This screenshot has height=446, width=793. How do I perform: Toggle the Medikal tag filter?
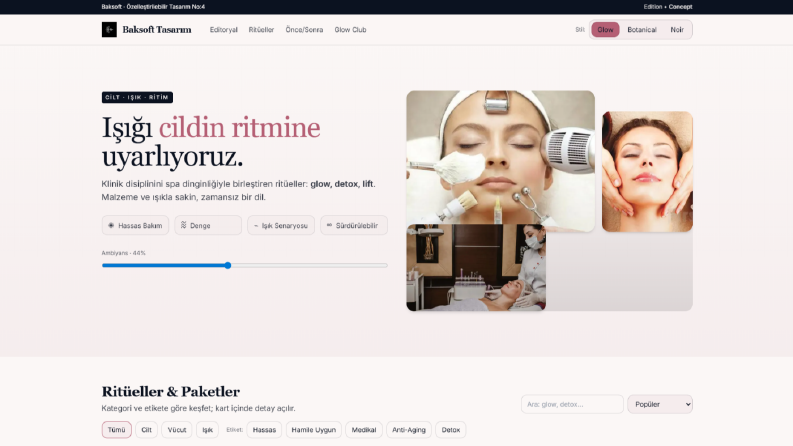pyautogui.click(x=364, y=430)
